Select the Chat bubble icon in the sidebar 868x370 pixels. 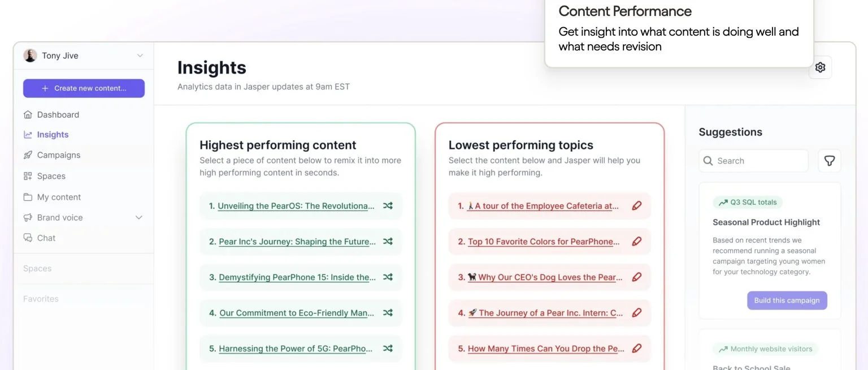coord(28,238)
